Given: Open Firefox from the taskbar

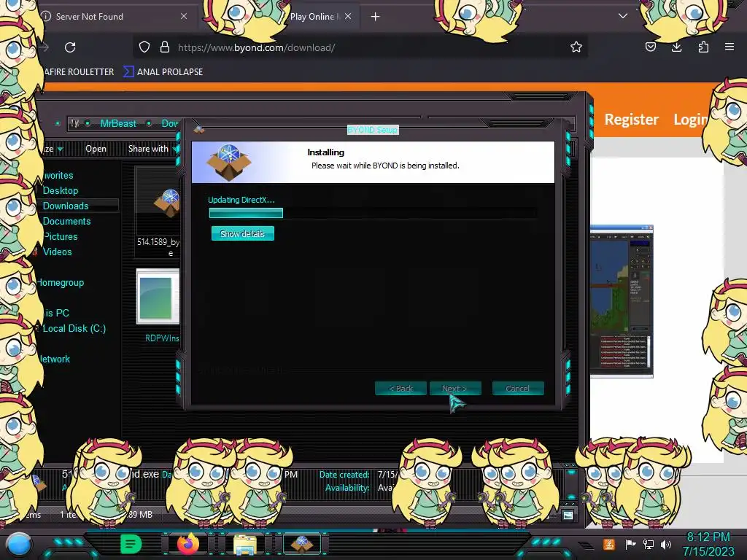Looking at the screenshot, I should (188, 544).
